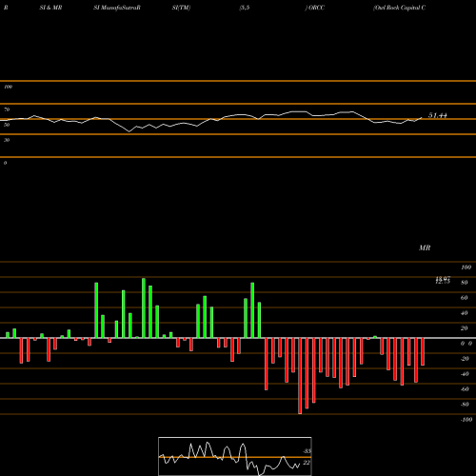Screen dimensions: 476x476
Task: Click the MR axis label -60
Action: tap(465, 389)
